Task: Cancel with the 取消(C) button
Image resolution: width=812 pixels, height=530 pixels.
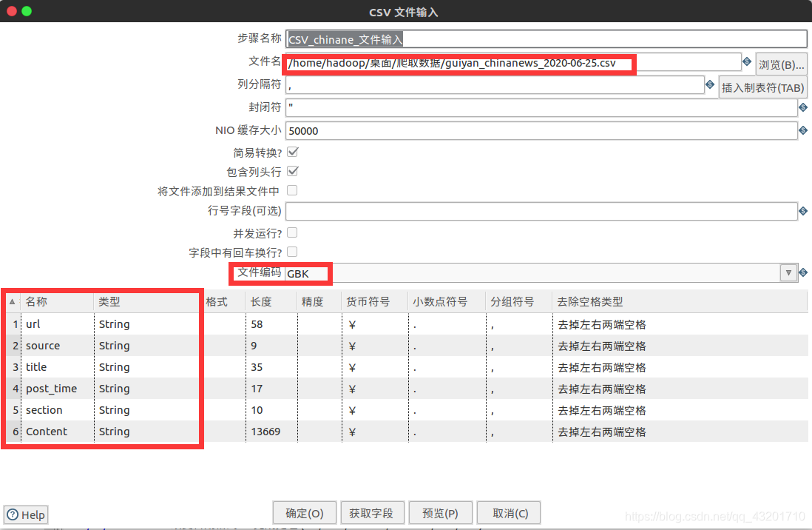Action: [510, 513]
